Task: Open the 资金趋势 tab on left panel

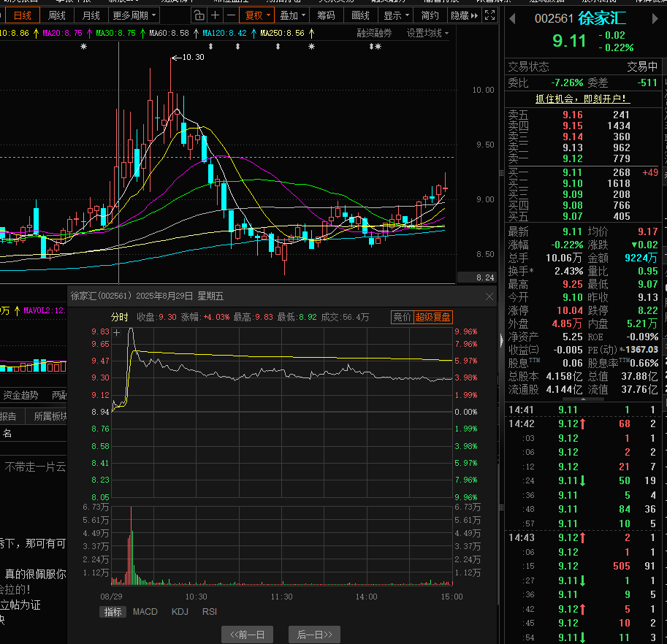Action: (21, 395)
